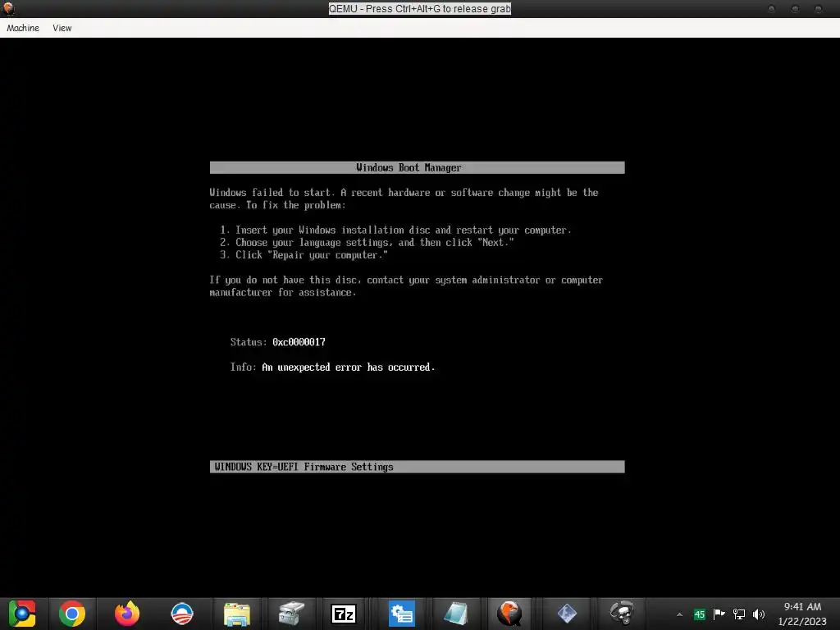This screenshot has width=840, height=630.
Task: Open the red-white-blue circle taskbar icon
Action: pyautogui.click(x=181, y=614)
